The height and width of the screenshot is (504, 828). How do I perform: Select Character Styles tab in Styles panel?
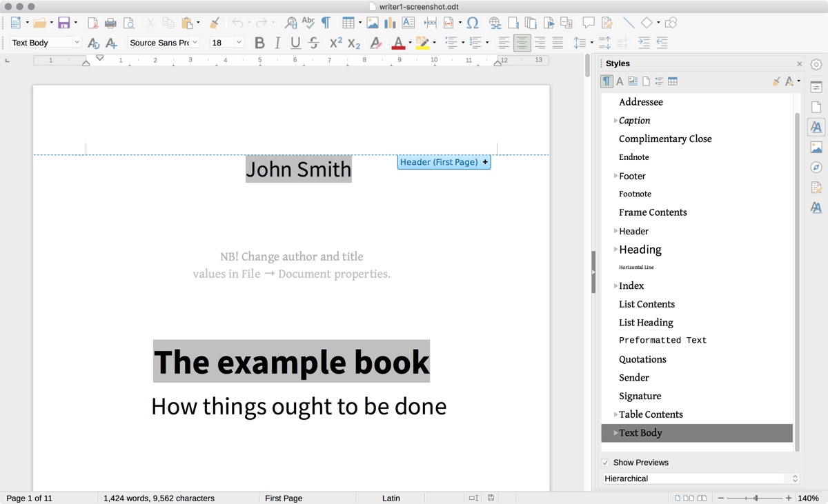620,81
